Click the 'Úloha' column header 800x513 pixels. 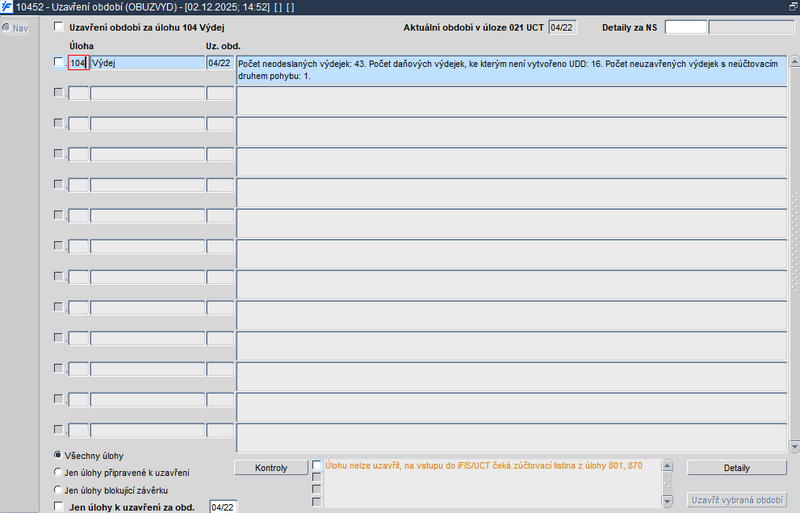coord(82,46)
